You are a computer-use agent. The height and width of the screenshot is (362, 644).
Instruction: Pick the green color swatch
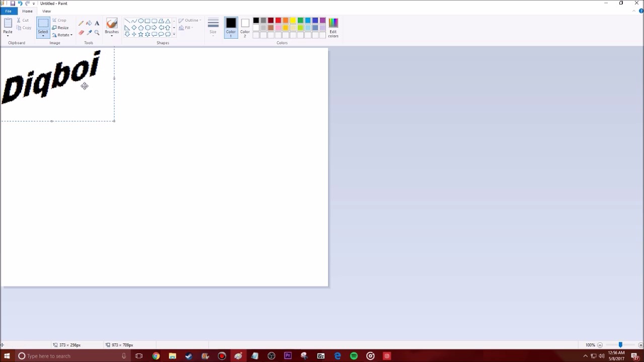[x=300, y=21]
